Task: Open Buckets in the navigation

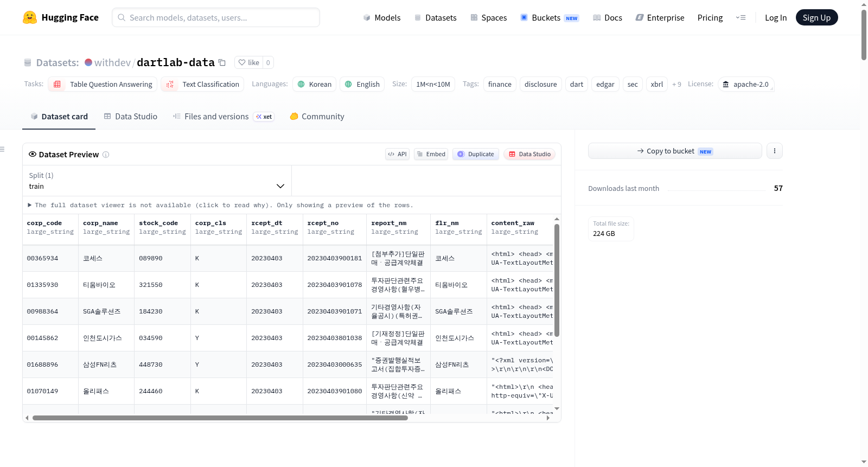Action: click(550, 17)
